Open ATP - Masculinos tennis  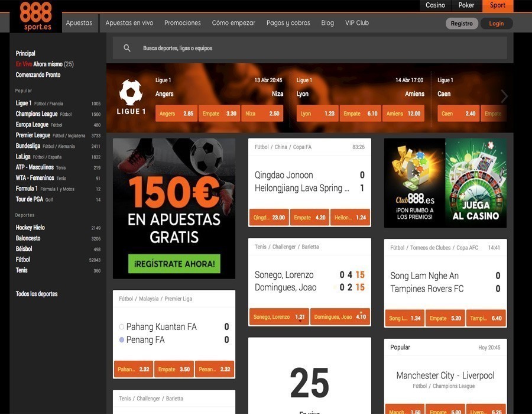tap(58, 167)
